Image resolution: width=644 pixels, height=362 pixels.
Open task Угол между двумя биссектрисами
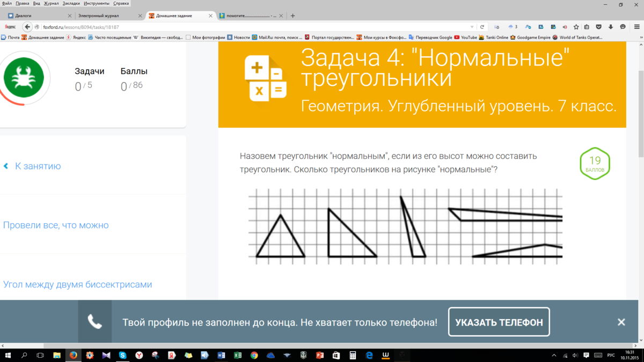(78, 285)
